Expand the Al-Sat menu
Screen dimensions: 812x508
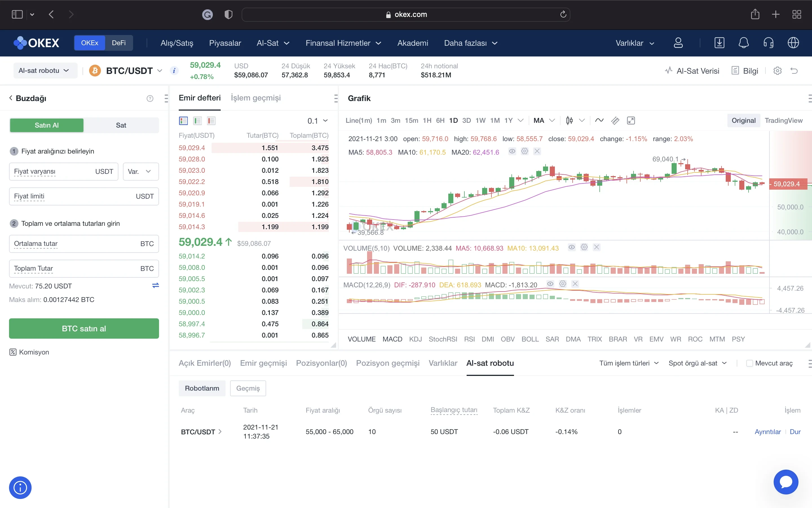(273, 43)
